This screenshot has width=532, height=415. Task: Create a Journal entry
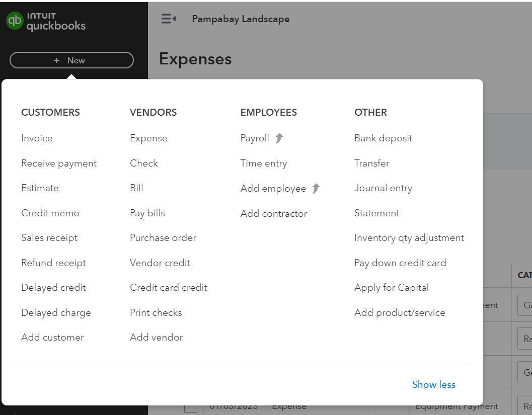pyautogui.click(x=383, y=188)
